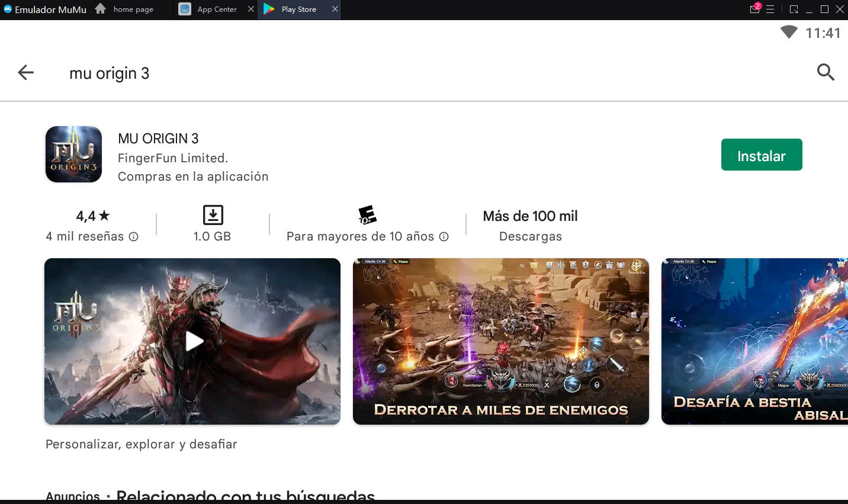Image resolution: width=848 pixels, height=504 pixels.
Task: Open the Desafía a bestia abisal screenshot
Action: click(x=754, y=341)
